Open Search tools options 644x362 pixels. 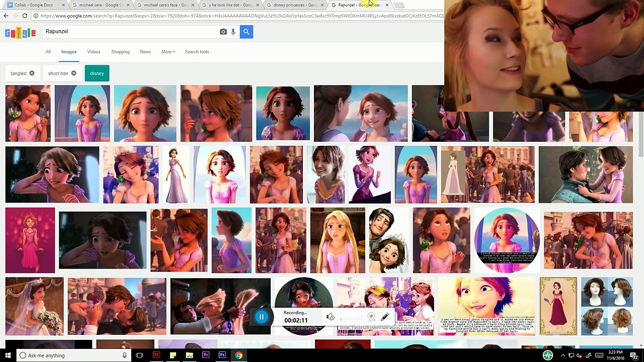click(x=197, y=52)
